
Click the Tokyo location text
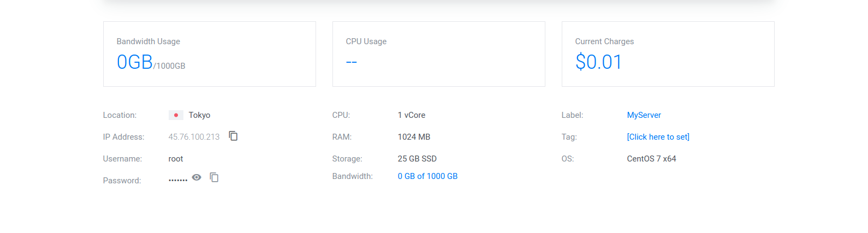tap(199, 115)
